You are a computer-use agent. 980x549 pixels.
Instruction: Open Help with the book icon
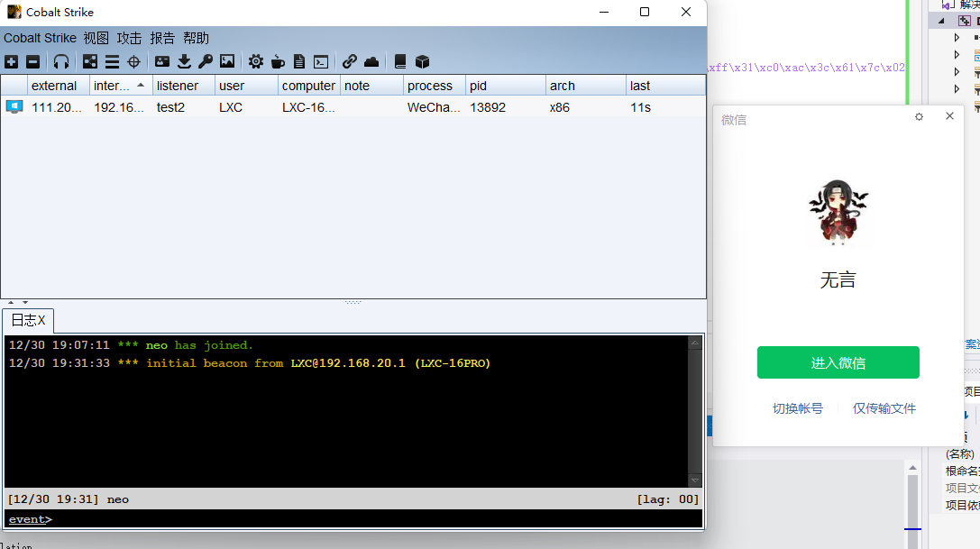point(400,61)
